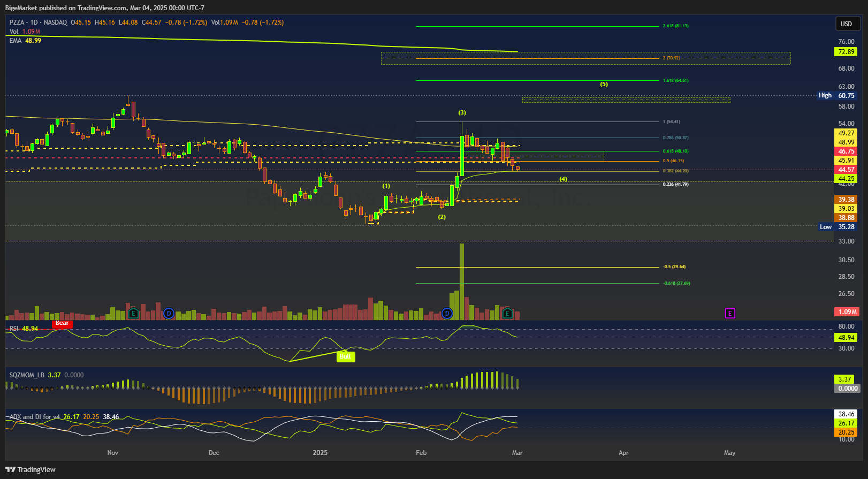Click the -0.618 (27.69) Fibonacci label
The image size is (868, 479).
coord(676,283)
